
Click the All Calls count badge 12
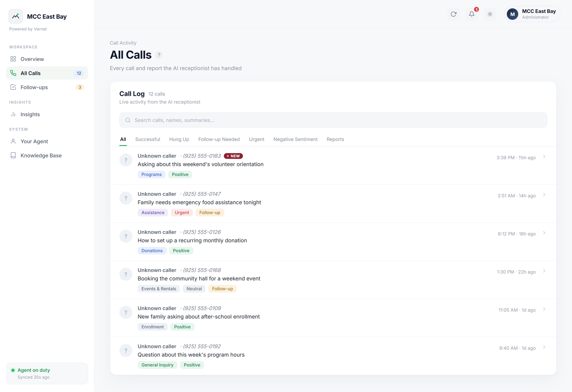point(79,73)
